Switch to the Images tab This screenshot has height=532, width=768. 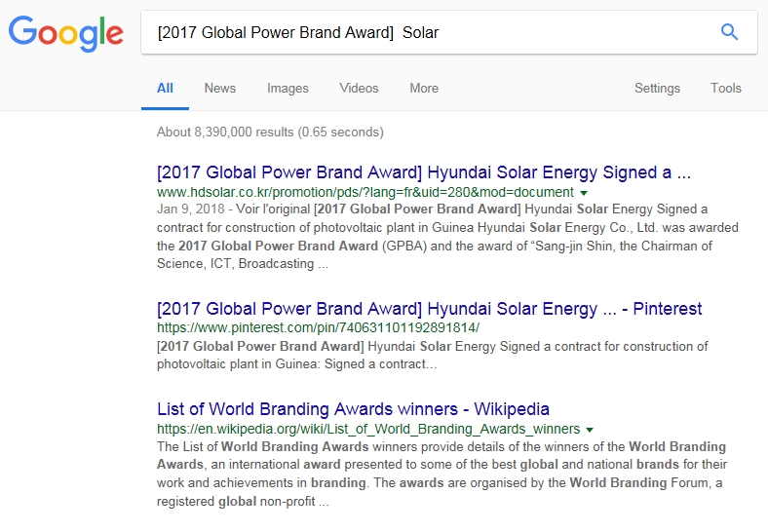[x=288, y=88]
